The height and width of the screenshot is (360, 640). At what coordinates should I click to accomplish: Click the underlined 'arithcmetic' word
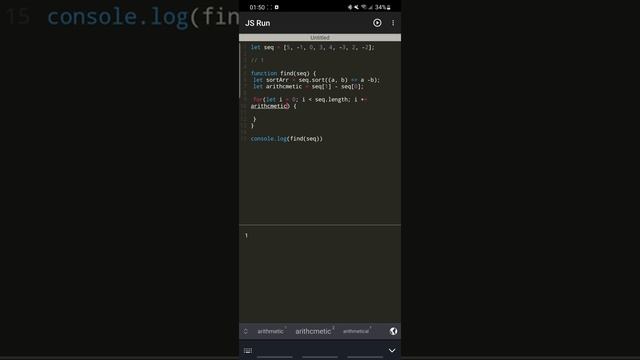tap(269, 106)
